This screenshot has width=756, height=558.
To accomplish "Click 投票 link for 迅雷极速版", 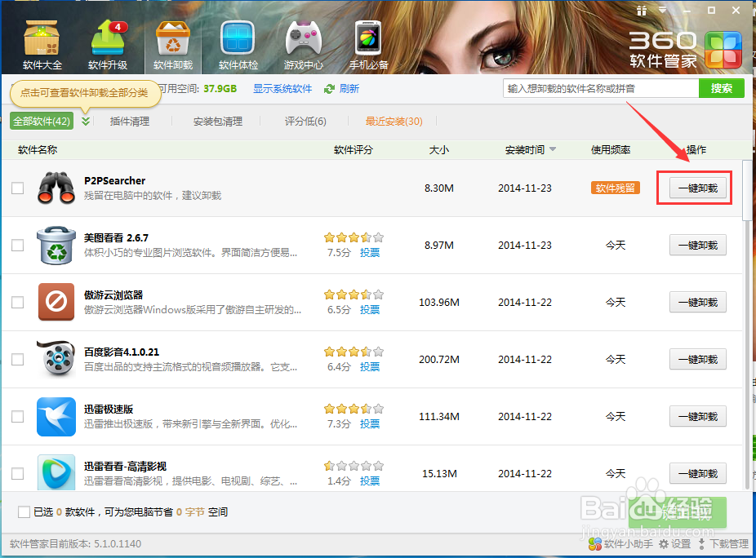I will (370, 423).
